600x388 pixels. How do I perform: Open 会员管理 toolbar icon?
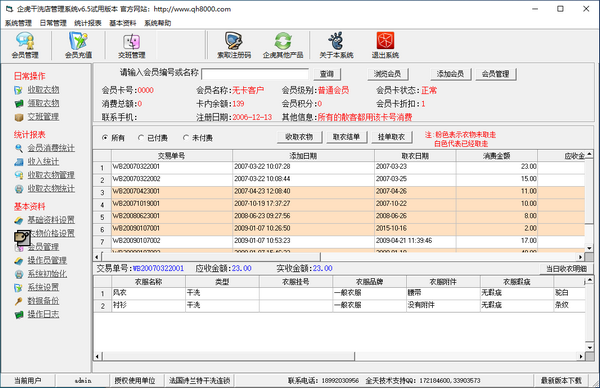(x=25, y=45)
